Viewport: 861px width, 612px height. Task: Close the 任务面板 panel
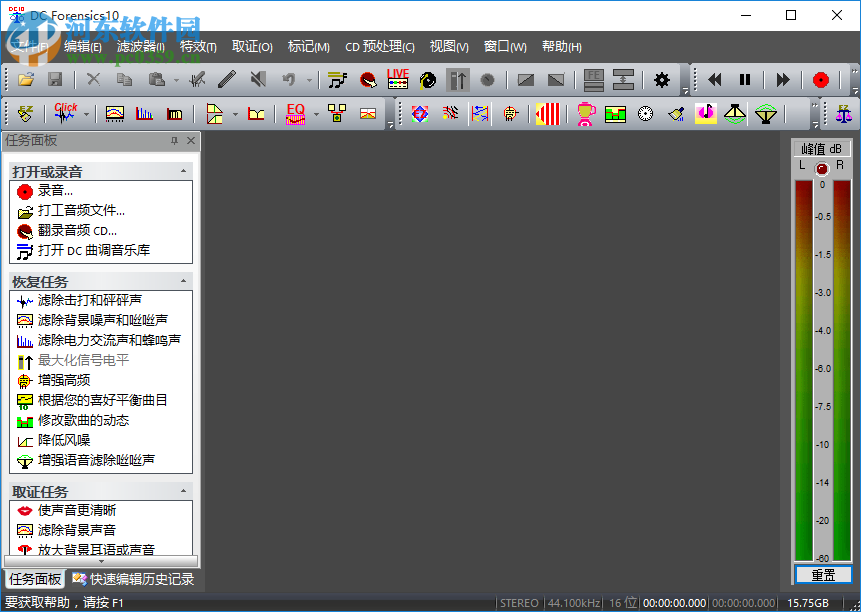191,141
